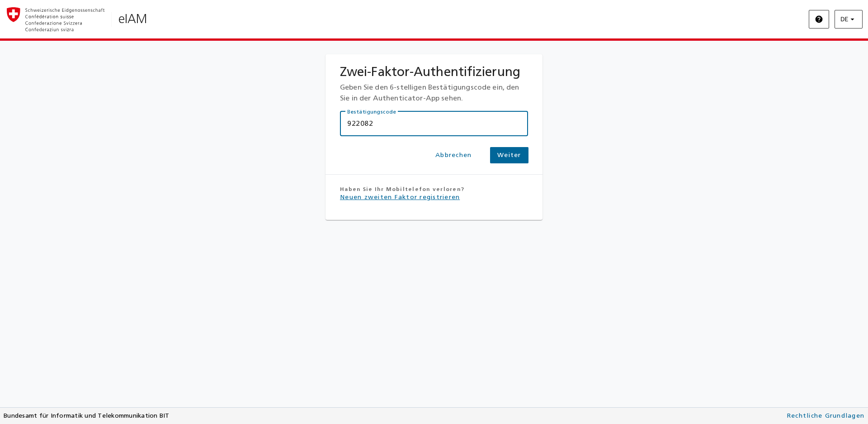Click the Mobiltelefon verloren question text

pos(402,189)
